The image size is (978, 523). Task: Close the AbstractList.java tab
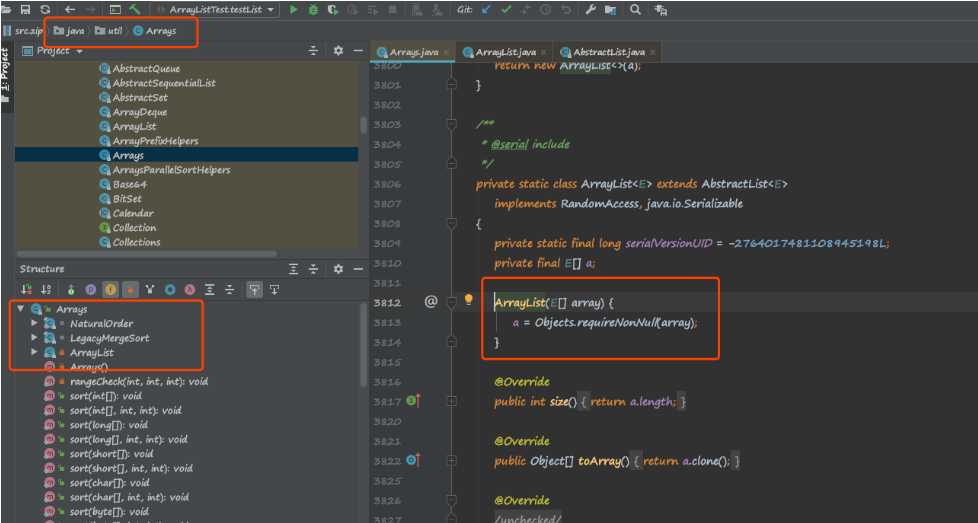point(652,52)
